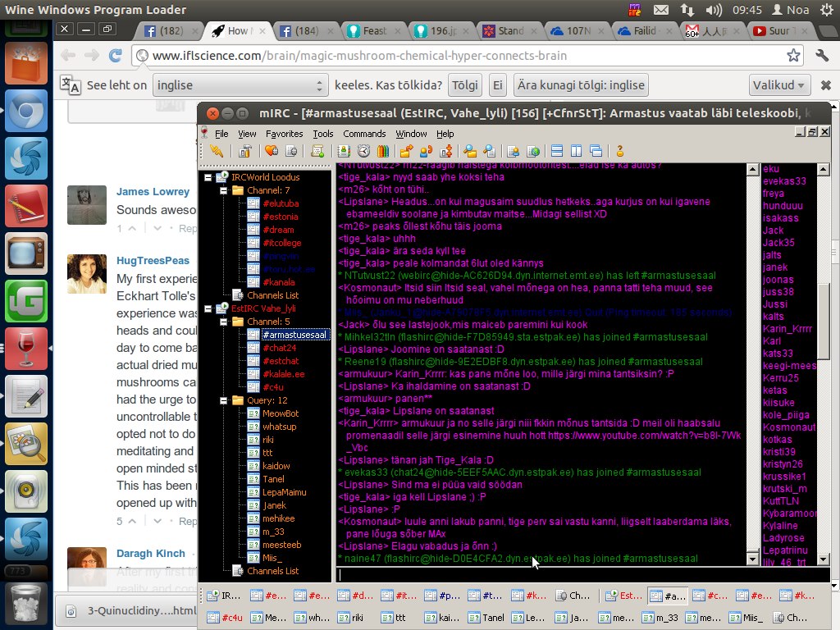Open the received files magnifier-folder icon
840x630 pixels.
470,151
